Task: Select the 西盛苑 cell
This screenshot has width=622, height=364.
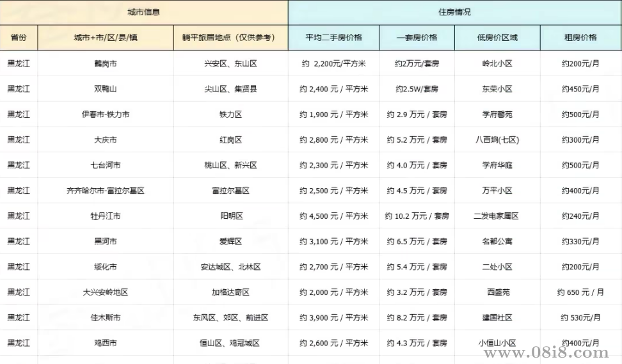Action: click(497, 292)
